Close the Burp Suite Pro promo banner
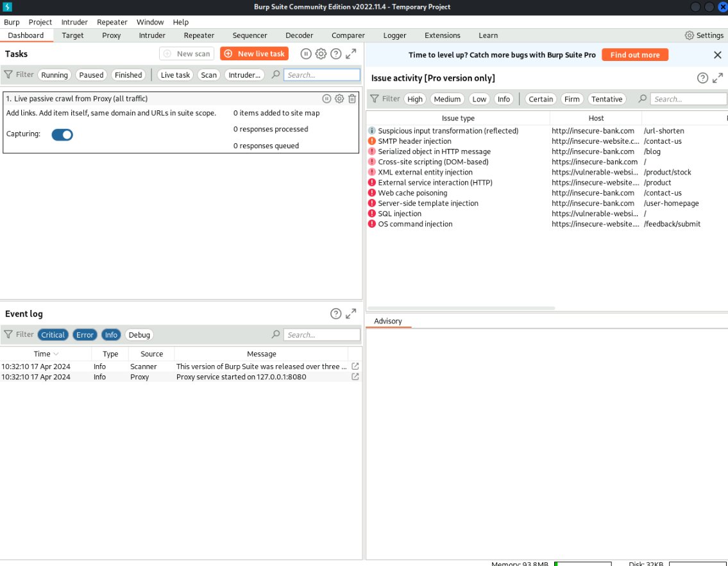 point(717,55)
